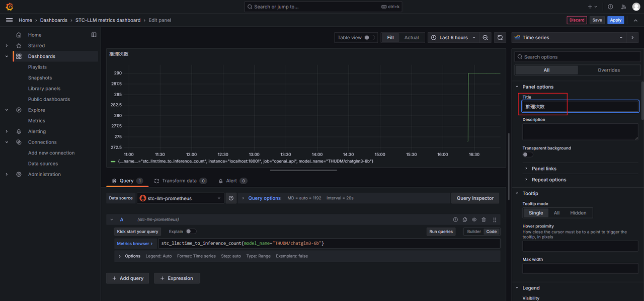This screenshot has width=644, height=301.
Task: Open the news feed icon
Action: 623,7
